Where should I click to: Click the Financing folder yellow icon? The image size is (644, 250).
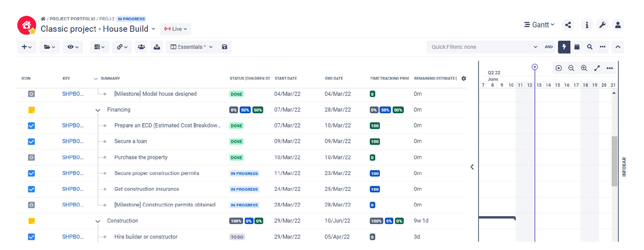(x=32, y=110)
